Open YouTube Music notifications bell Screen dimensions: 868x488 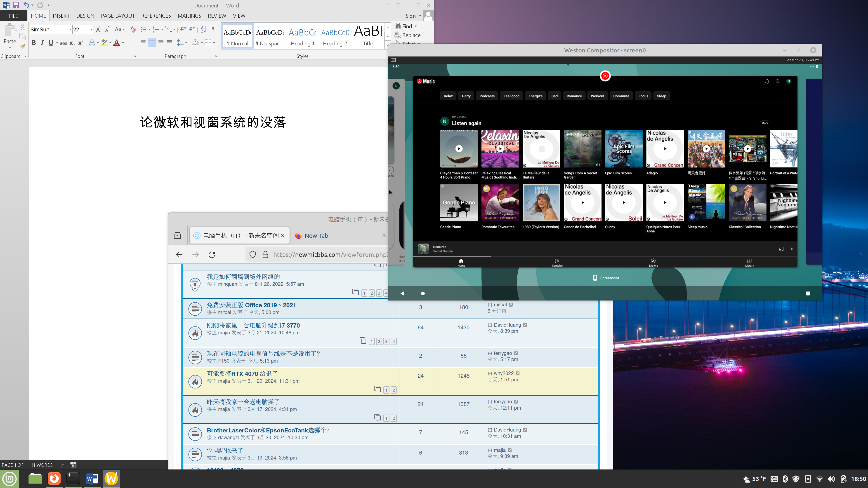pos(767,81)
